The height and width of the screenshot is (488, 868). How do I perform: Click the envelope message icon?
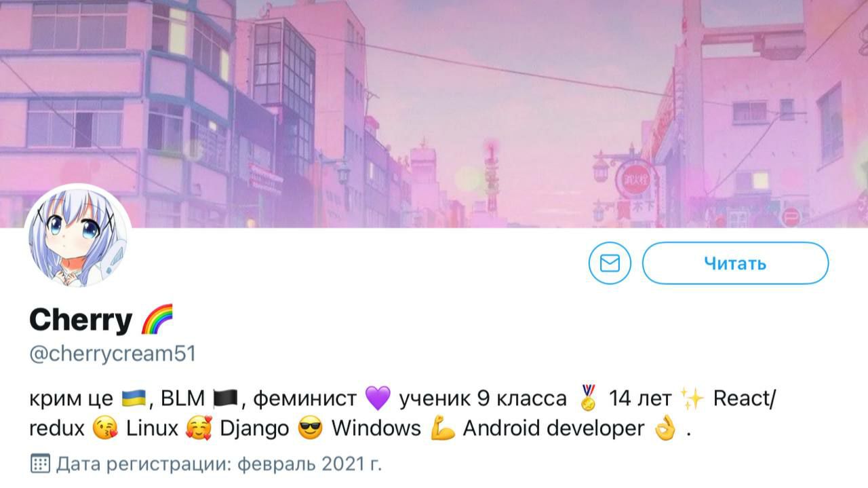point(610,263)
